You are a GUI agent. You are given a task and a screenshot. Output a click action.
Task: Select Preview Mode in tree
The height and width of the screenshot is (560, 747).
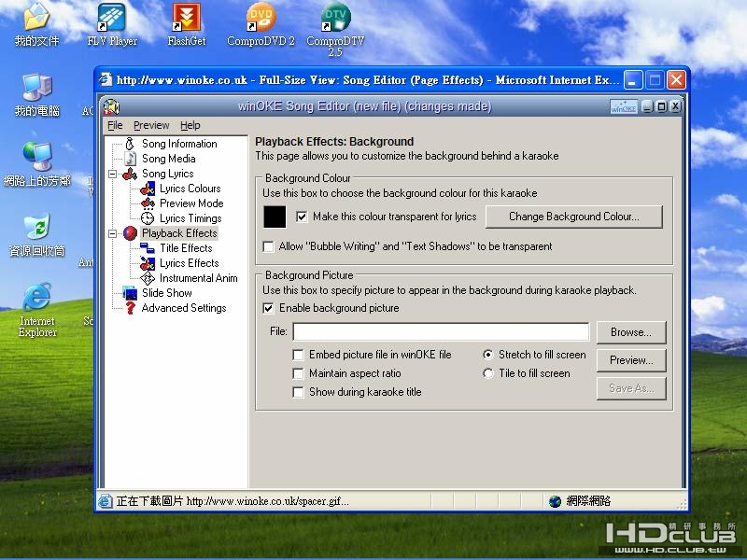tap(191, 203)
